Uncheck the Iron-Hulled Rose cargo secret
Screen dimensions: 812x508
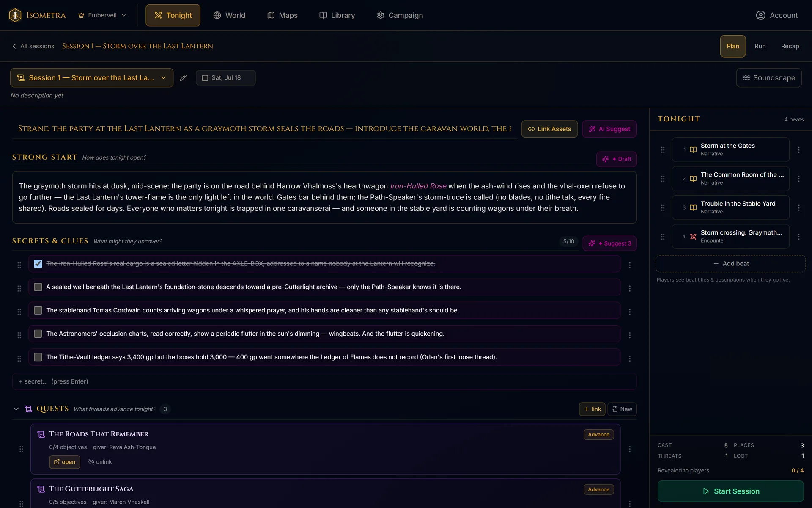point(38,264)
